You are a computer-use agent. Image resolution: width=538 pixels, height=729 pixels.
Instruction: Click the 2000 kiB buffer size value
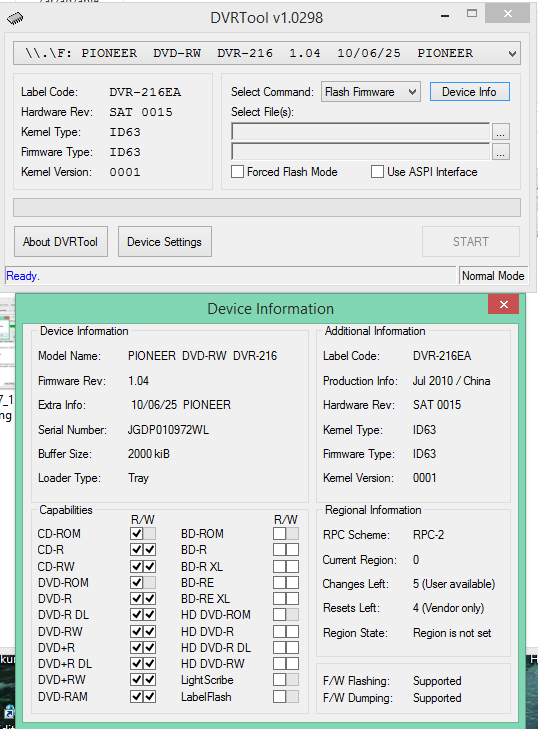(149, 454)
